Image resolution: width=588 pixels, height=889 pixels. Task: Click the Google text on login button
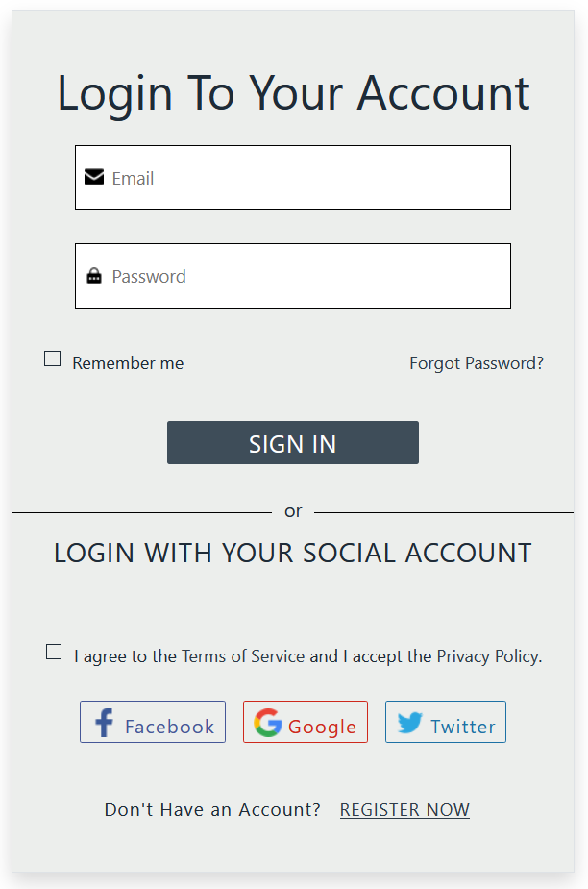pos(322,727)
